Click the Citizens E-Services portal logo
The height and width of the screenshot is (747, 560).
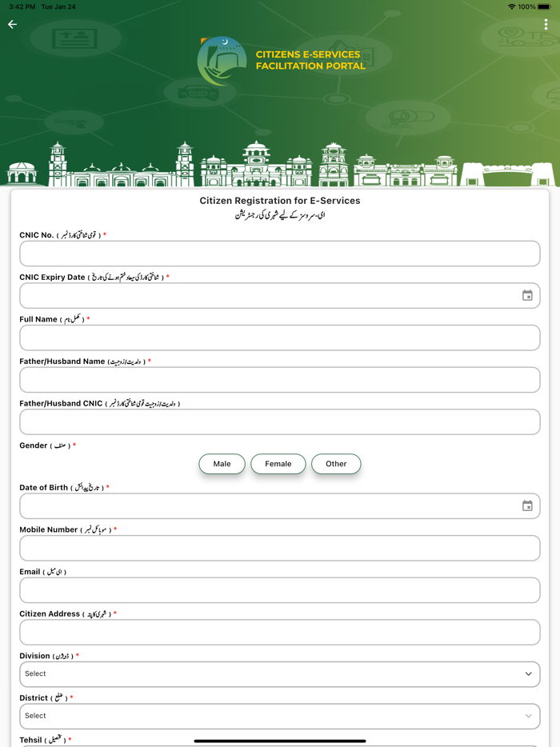click(222, 61)
